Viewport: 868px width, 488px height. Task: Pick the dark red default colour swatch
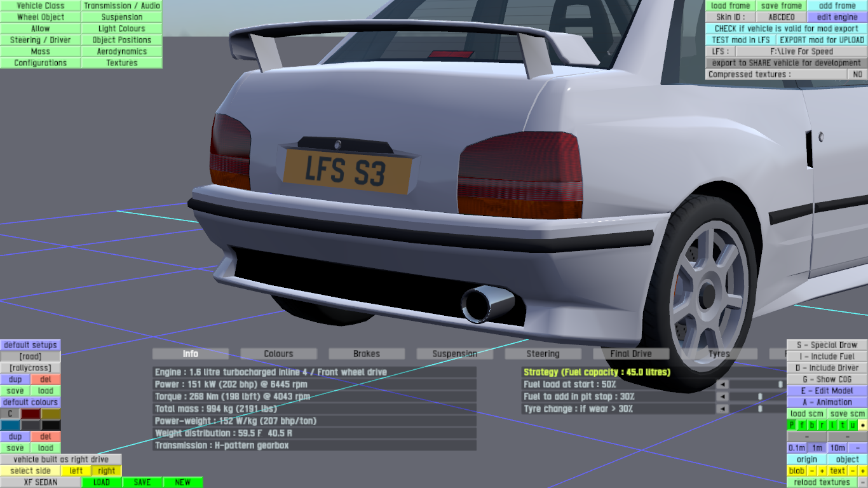tap(31, 414)
